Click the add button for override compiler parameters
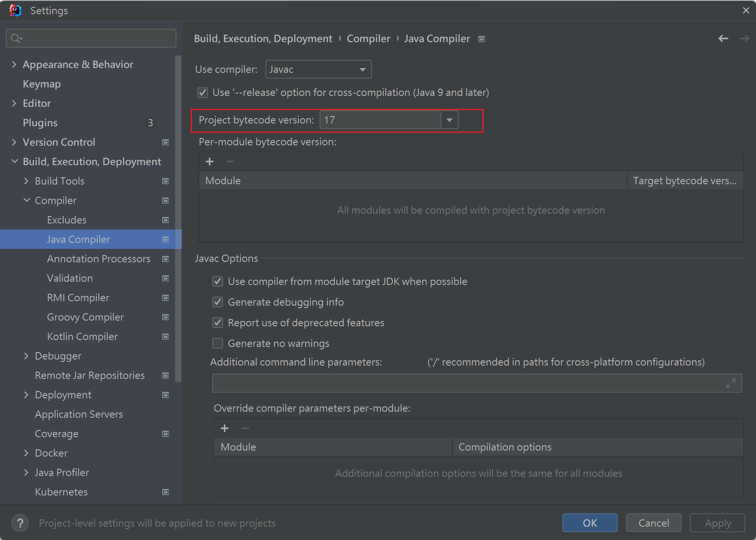 [x=225, y=428]
